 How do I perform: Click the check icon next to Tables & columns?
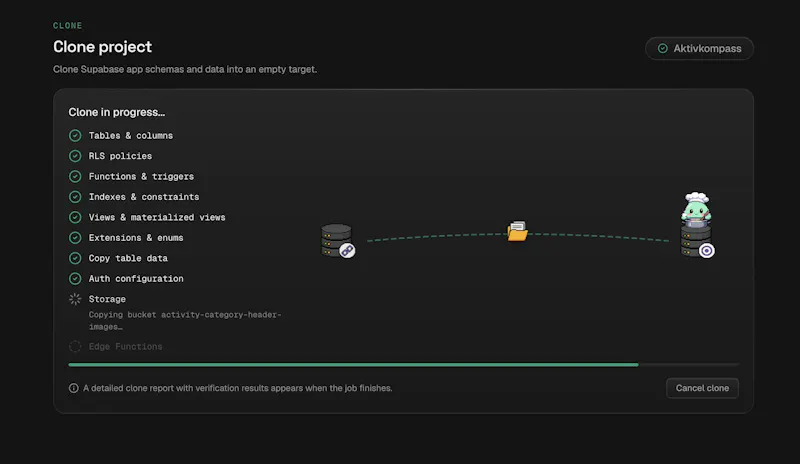pyautogui.click(x=75, y=135)
